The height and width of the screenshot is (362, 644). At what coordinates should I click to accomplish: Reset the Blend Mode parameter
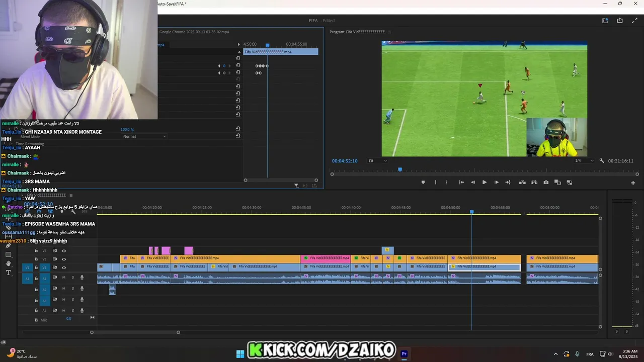[x=238, y=136]
